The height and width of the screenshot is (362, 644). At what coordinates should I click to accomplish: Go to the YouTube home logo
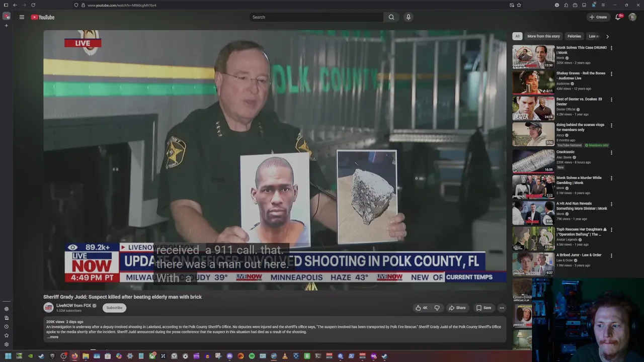point(43,17)
